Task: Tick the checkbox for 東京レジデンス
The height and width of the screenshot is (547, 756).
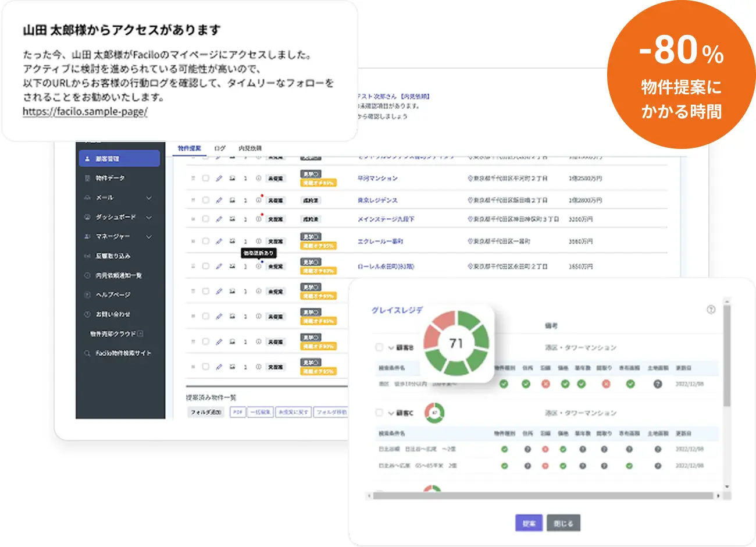Action: 205,200
